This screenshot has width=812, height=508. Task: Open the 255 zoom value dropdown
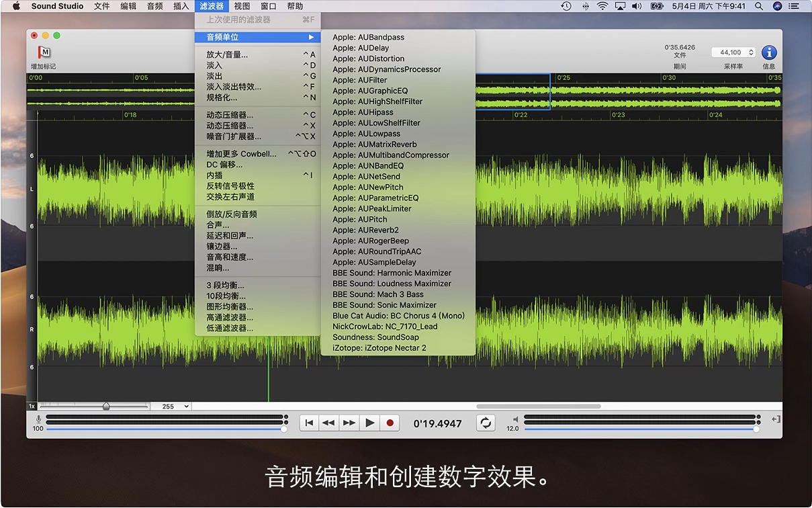(171, 407)
